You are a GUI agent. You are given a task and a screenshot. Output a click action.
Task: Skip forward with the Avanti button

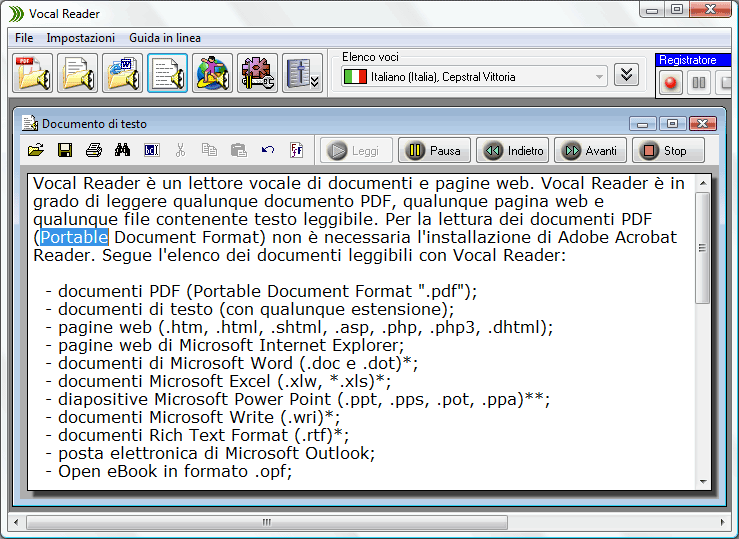click(x=590, y=151)
